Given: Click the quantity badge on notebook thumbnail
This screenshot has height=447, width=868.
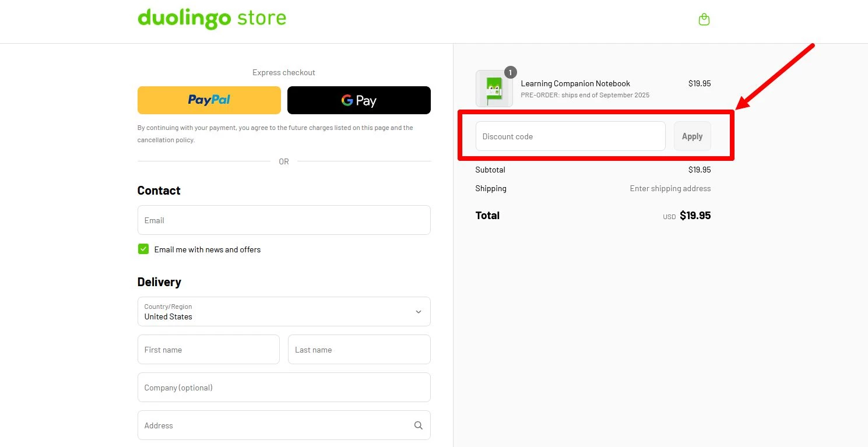Looking at the screenshot, I should 510,72.
